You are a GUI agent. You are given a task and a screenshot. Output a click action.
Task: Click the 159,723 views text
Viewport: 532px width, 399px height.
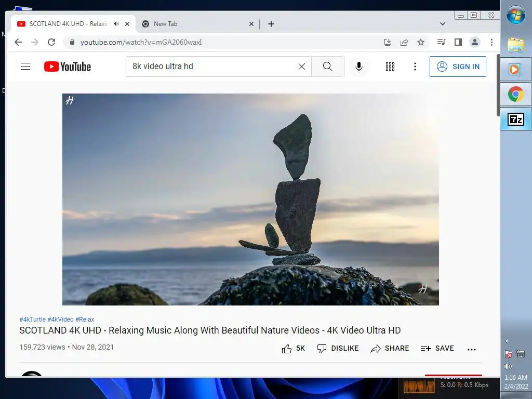tap(42, 347)
